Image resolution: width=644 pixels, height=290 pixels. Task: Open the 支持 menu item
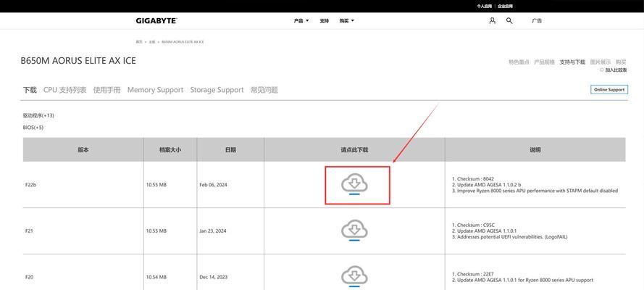click(324, 21)
